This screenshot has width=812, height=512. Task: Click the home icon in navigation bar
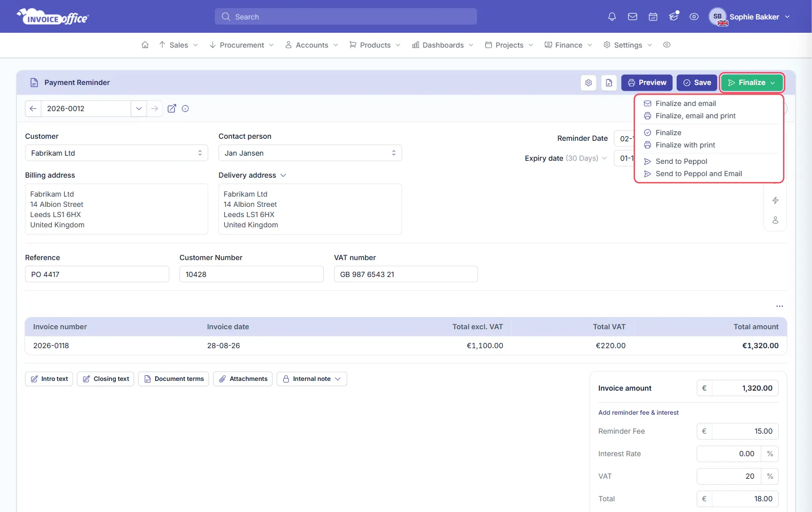(x=145, y=45)
